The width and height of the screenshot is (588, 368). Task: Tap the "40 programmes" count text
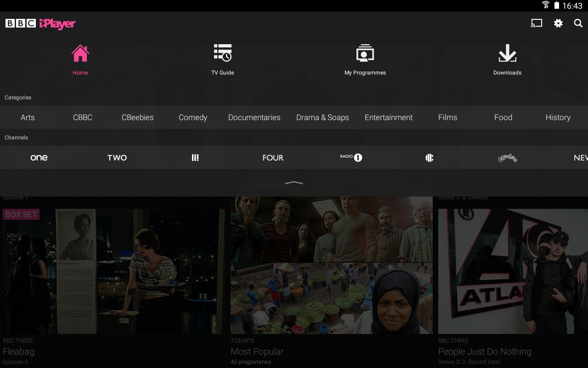tap(251, 362)
